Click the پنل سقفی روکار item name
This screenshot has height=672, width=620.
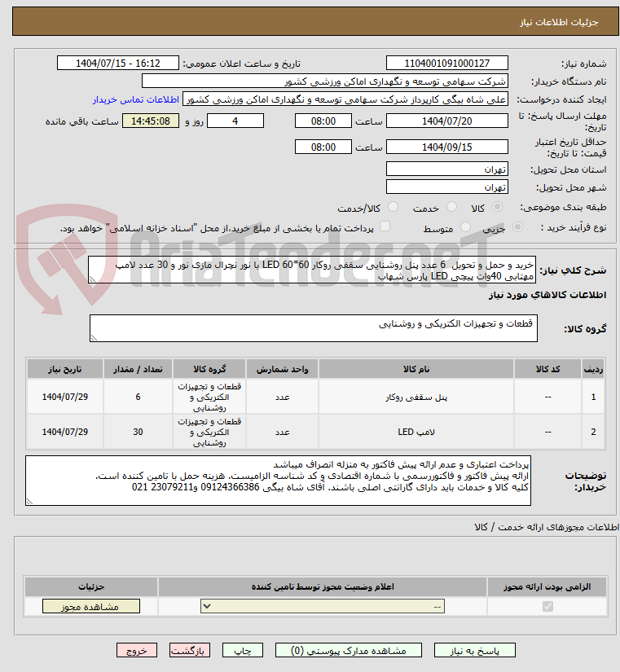[x=416, y=397]
